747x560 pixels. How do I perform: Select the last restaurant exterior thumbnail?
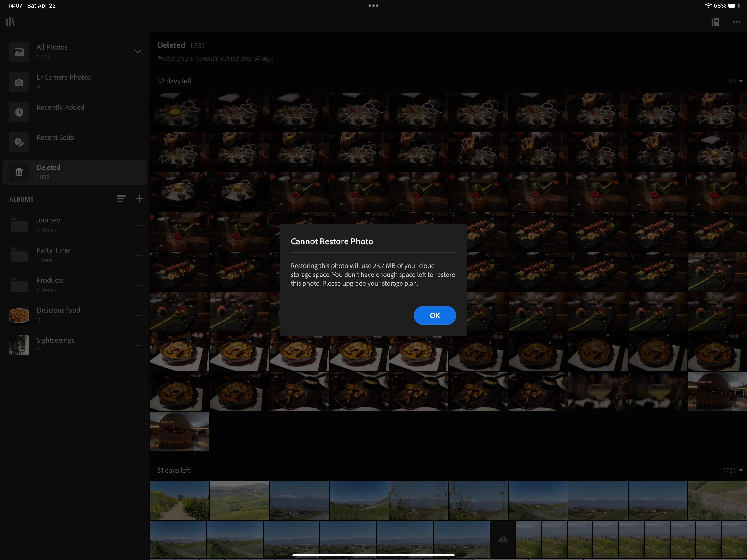pyautogui.click(x=179, y=431)
